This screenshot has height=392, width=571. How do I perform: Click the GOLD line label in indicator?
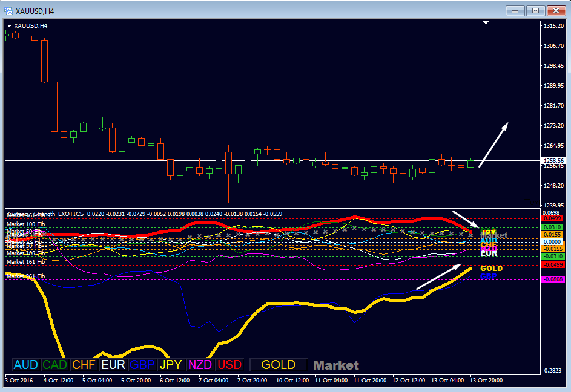[491, 268]
